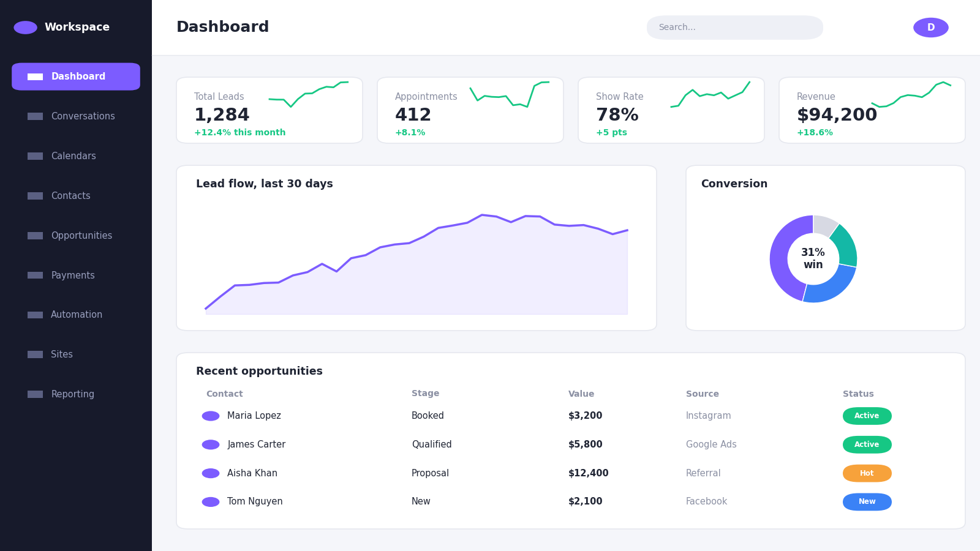Click the Show Rate sparkline

click(710, 94)
